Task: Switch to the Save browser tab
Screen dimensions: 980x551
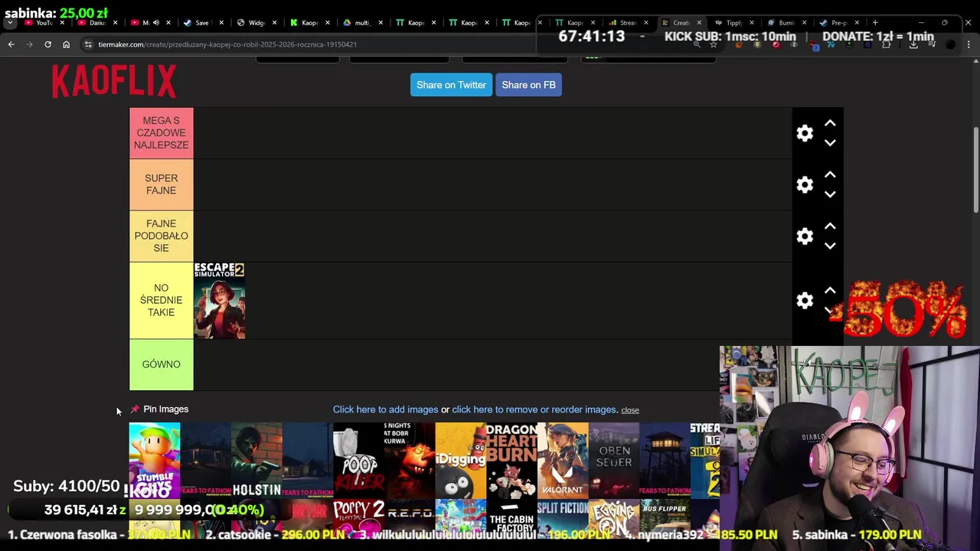Action: tap(202, 22)
